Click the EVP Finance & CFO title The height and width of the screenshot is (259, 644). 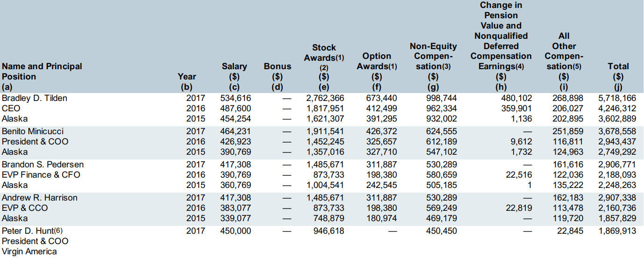(x=41, y=175)
